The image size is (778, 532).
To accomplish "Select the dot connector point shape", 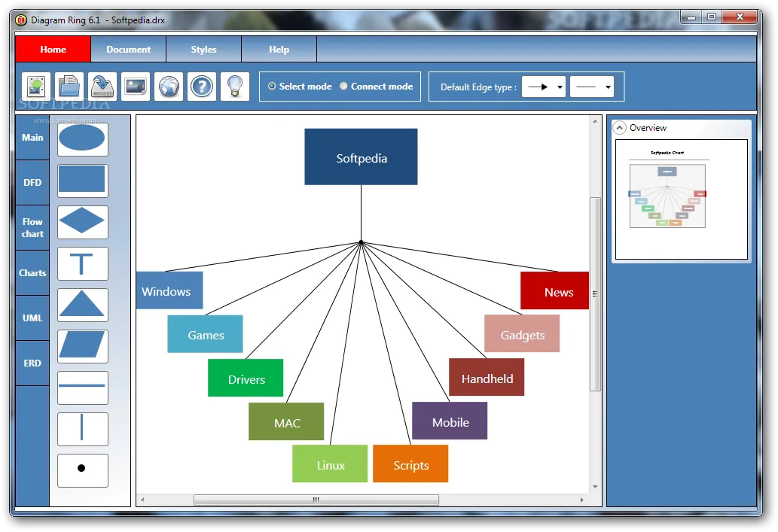I will [x=82, y=470].
